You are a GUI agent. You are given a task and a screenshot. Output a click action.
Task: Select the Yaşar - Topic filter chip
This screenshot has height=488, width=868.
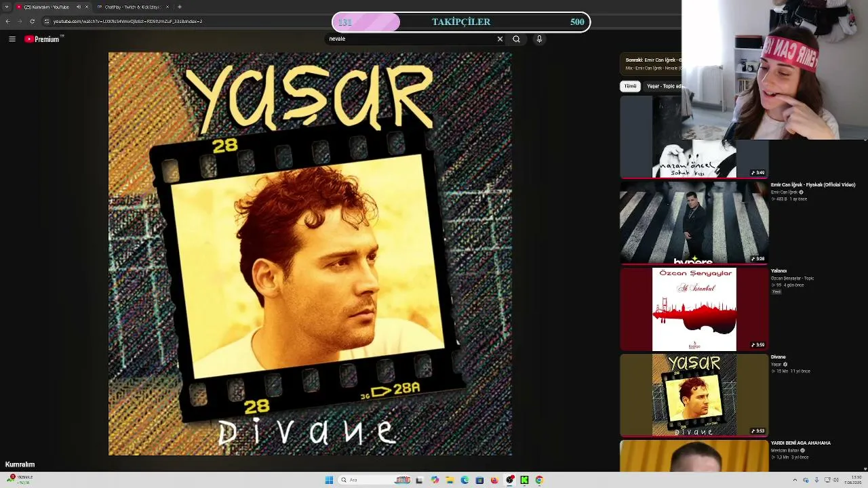click(663, 86)
